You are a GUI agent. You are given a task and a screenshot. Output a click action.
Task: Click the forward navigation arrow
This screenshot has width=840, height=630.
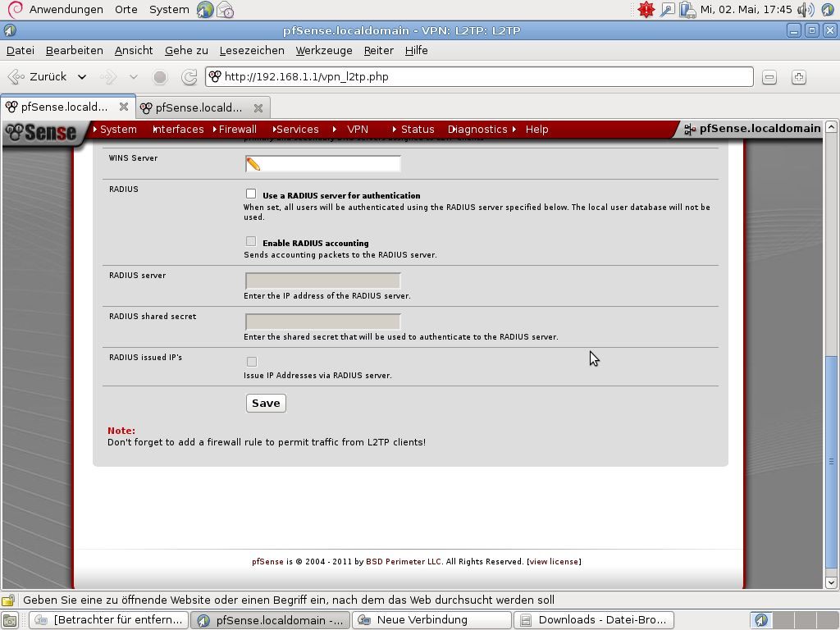[x=109, y=77]
